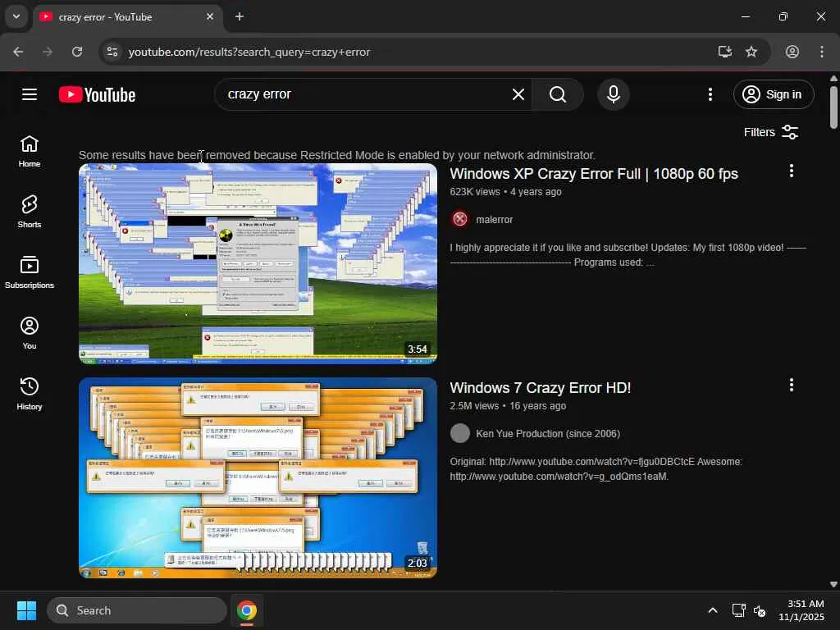Open a new browser tab
This screenshot has height=630, width=840.
click(x=240, y=16)
